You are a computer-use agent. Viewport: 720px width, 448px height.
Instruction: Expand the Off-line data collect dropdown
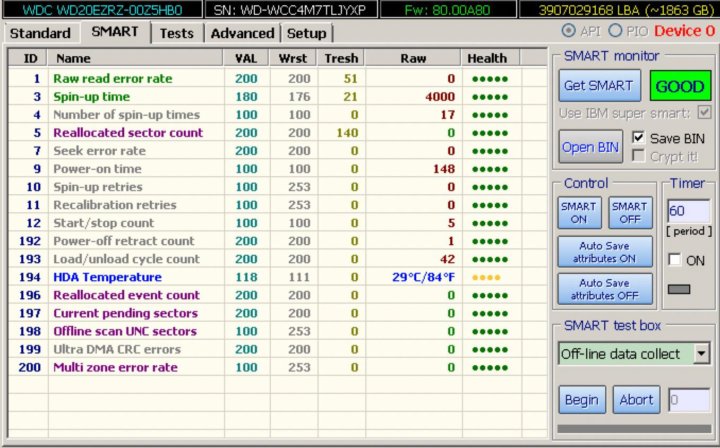point(700,353)
